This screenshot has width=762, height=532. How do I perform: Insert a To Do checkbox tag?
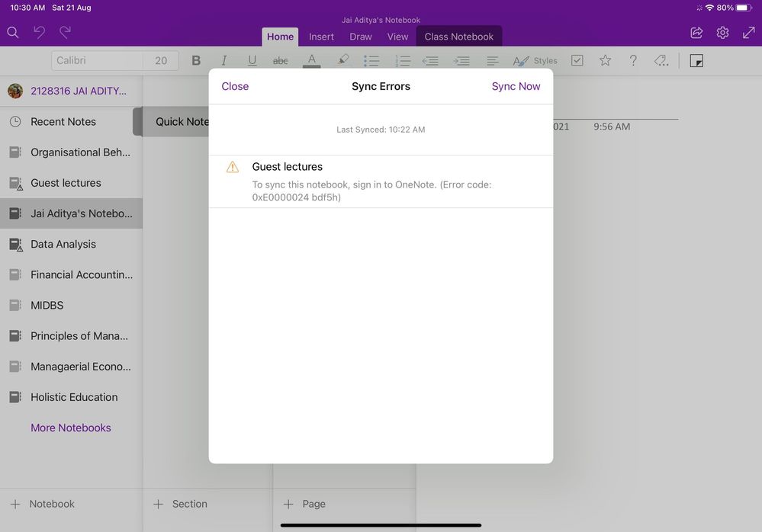(x=577, y=61)
